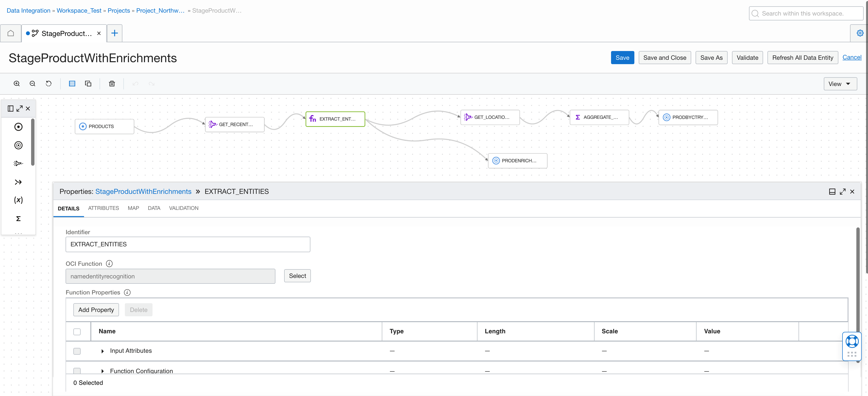Expand the Input Attributes row
The image size is (868, 396).
(x=103, y=351)
